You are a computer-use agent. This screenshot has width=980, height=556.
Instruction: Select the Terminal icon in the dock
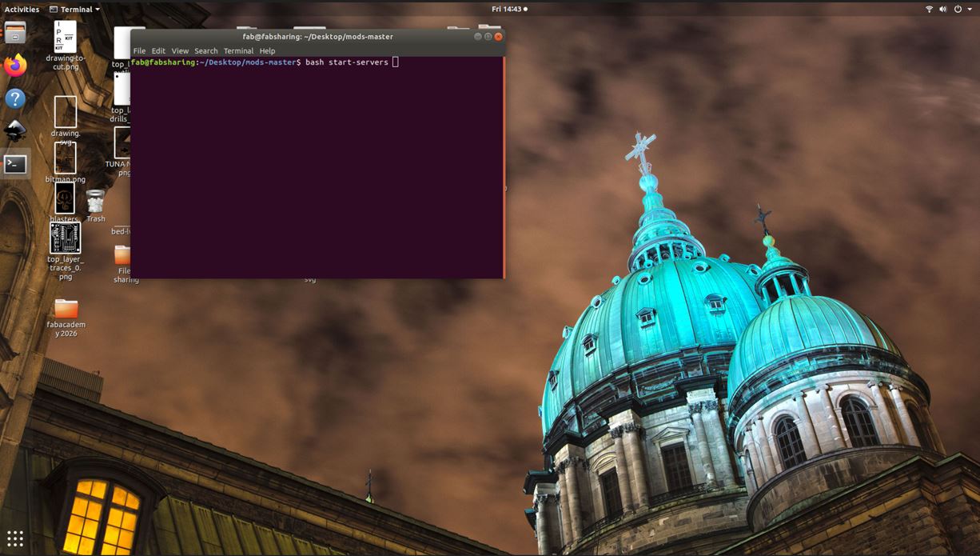pos(15,164)
